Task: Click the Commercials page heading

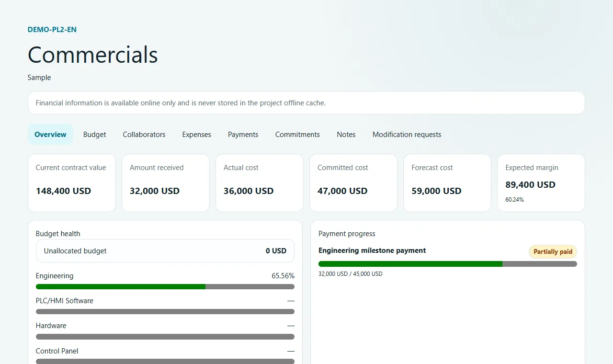Action: pos(93,55)
